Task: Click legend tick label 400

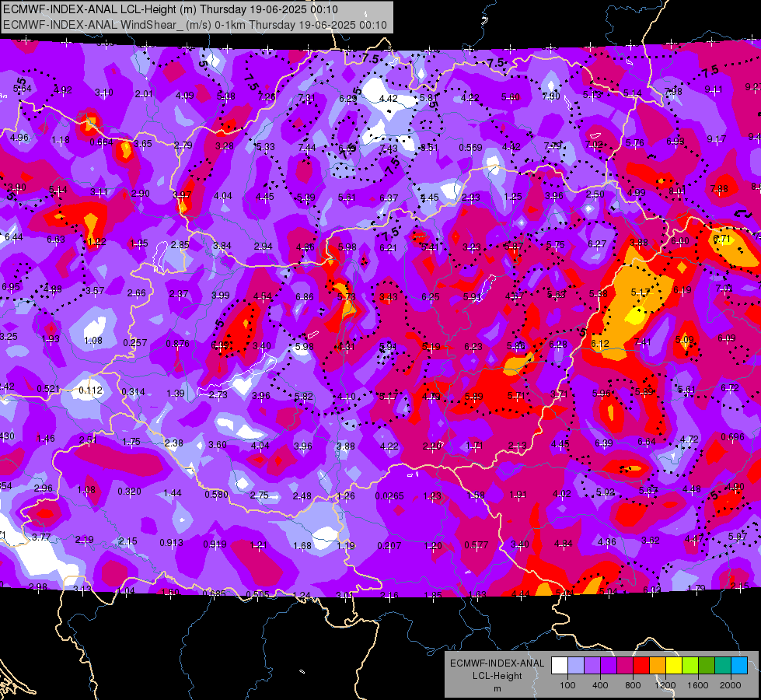Action: coord(600,685)
